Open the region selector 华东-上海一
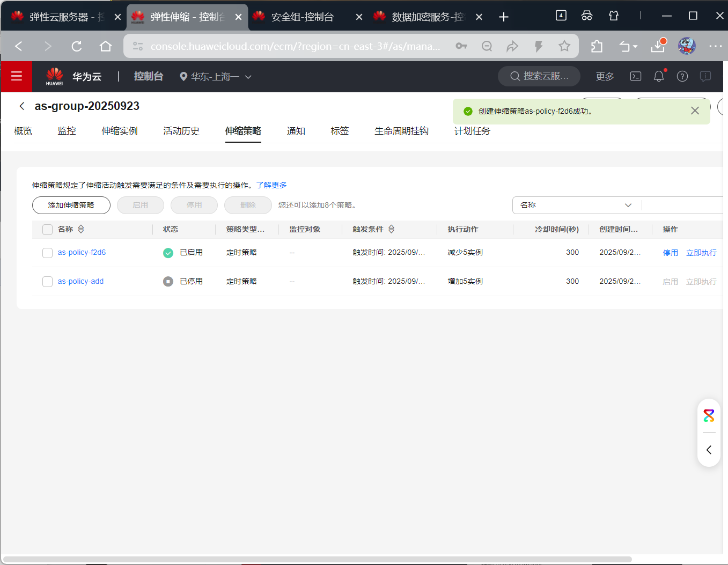This screenshot has width=728, height=565. click(216, 77)
